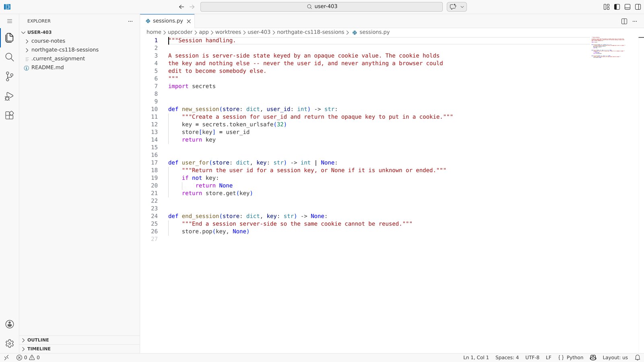
Task: Open the Explorer view in activity bar
Action: [10, 38]
